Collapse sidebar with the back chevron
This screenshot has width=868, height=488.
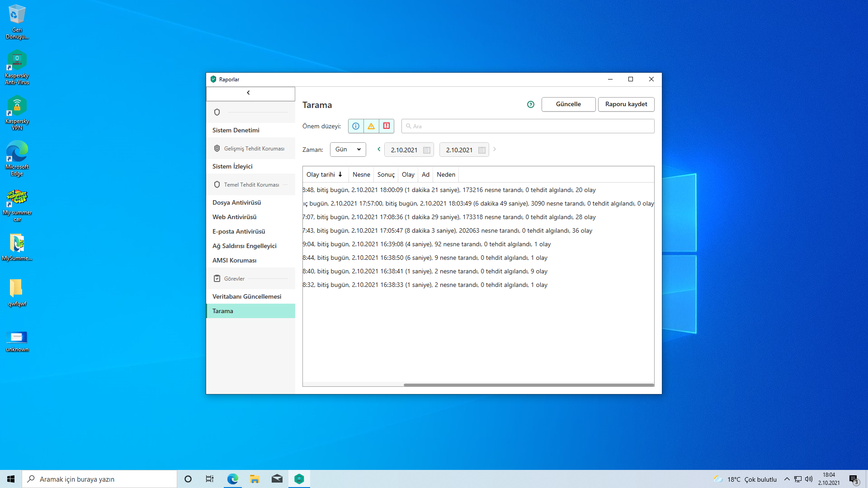248,93
